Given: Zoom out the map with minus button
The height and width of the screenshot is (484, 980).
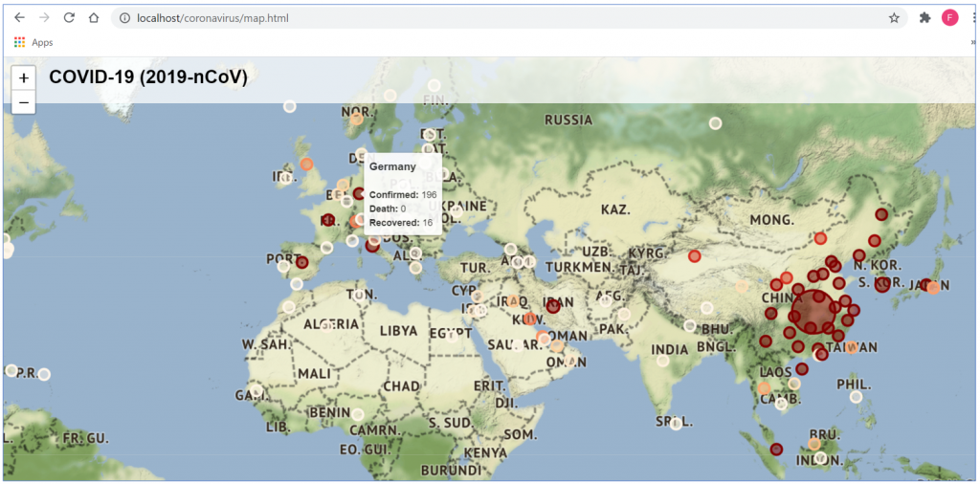Looking at the screenshot, I should (24, 101).
